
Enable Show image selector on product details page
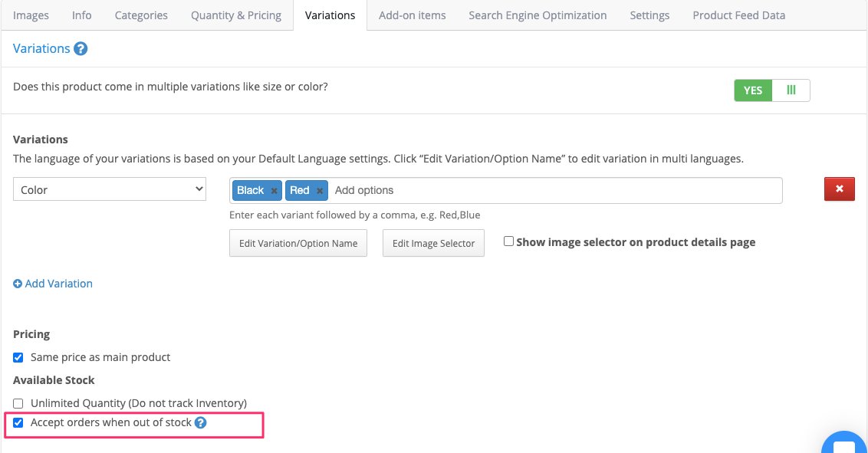click(x=508, y=241)
